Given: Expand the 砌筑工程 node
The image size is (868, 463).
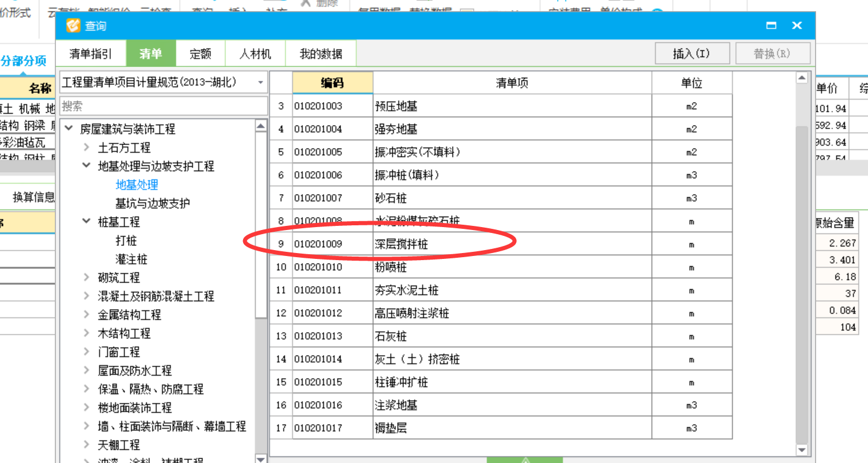Looking at the screenshot, I should pos(87,277).
